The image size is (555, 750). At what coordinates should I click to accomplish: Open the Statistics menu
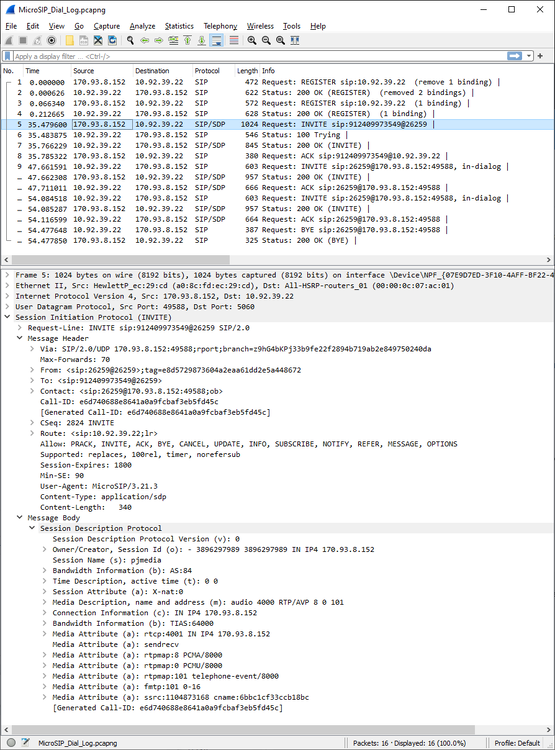(x=179, y=26)
